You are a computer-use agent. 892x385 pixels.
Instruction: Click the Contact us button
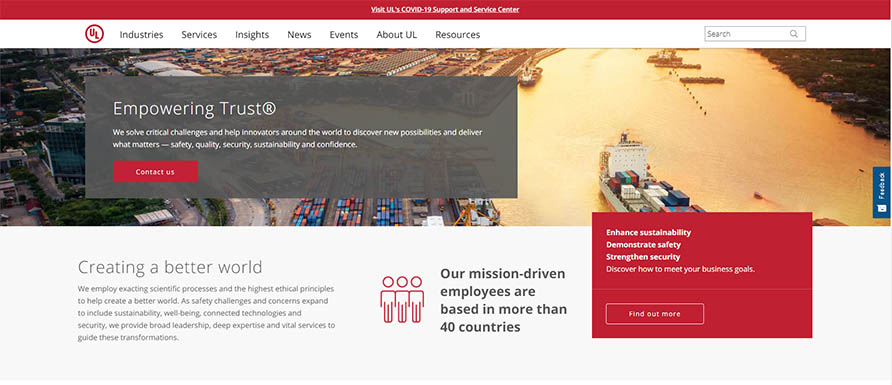click(155, 172)
